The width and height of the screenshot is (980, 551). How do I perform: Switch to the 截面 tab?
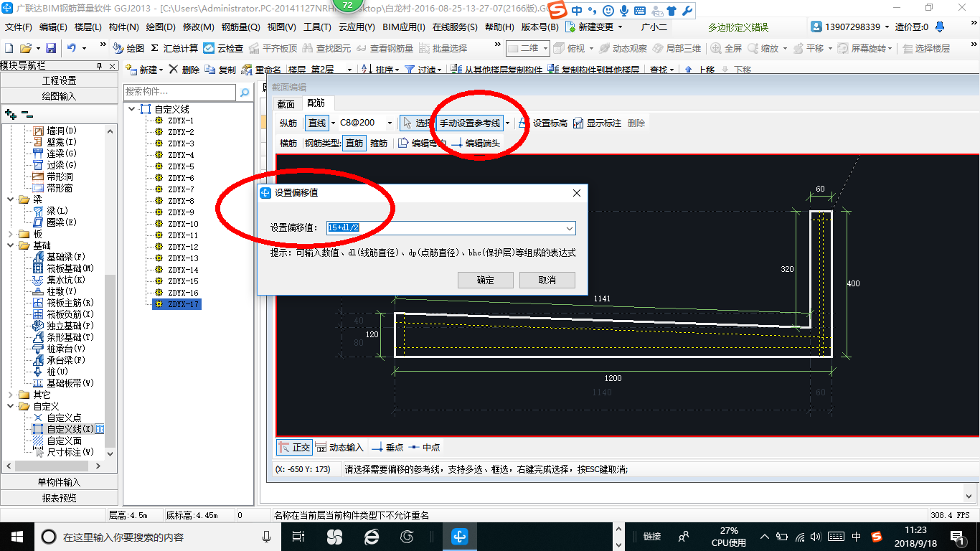(x=286, y=104)
